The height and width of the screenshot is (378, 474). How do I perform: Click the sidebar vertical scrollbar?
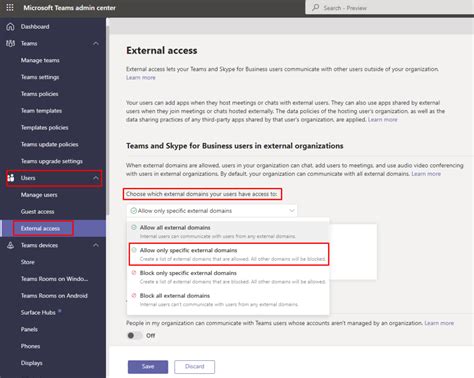(107, 120)
